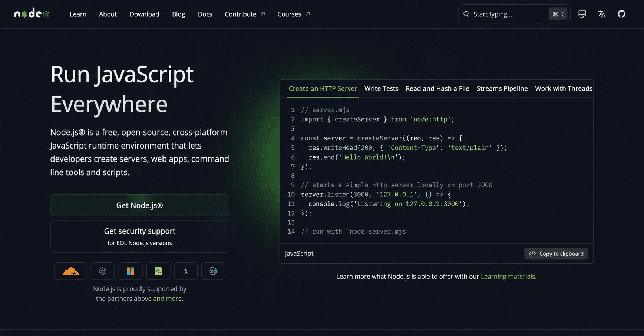The image size is (644, 336).
Task: Click the Node.js description paragraph
Action: tap(139, 152)
